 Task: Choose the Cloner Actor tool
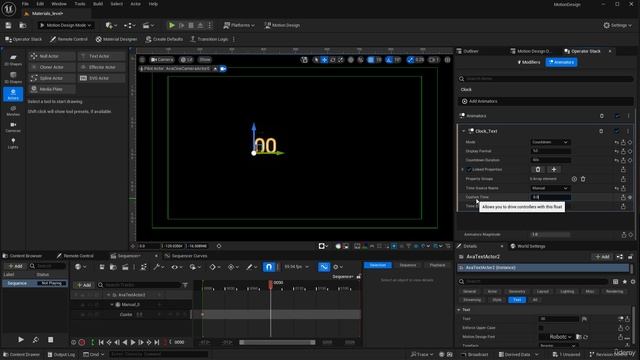(52, 67)
